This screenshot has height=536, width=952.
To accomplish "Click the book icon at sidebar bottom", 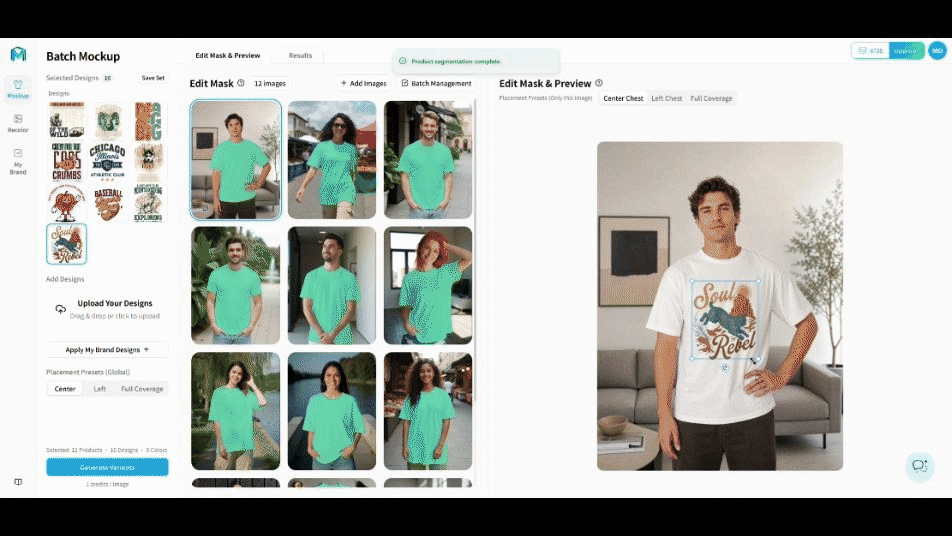I will (18, 482).
